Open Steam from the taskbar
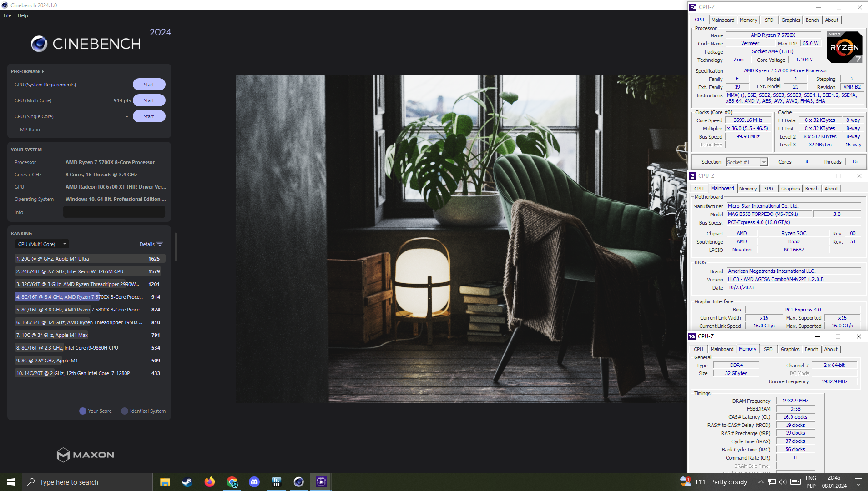Image resolution: width=868 pixels, height=491 pixels. coord(187,482)
